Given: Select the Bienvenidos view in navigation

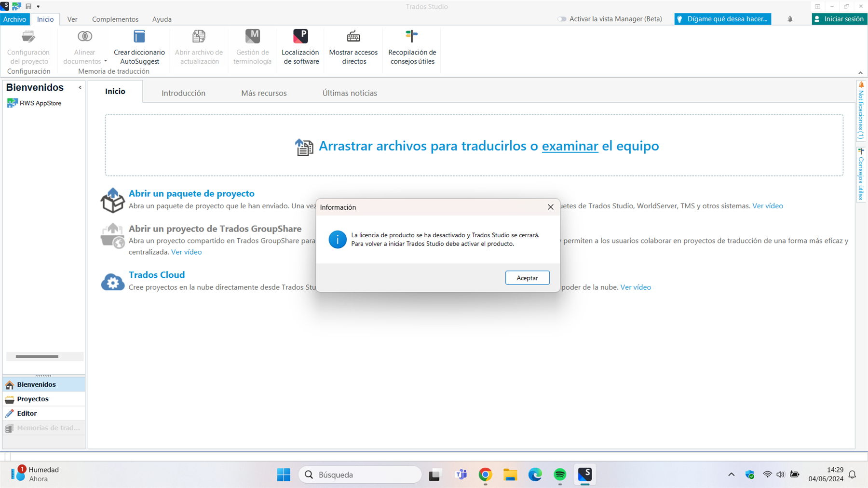Looking at the screenshot, I should tap(44, 384).
